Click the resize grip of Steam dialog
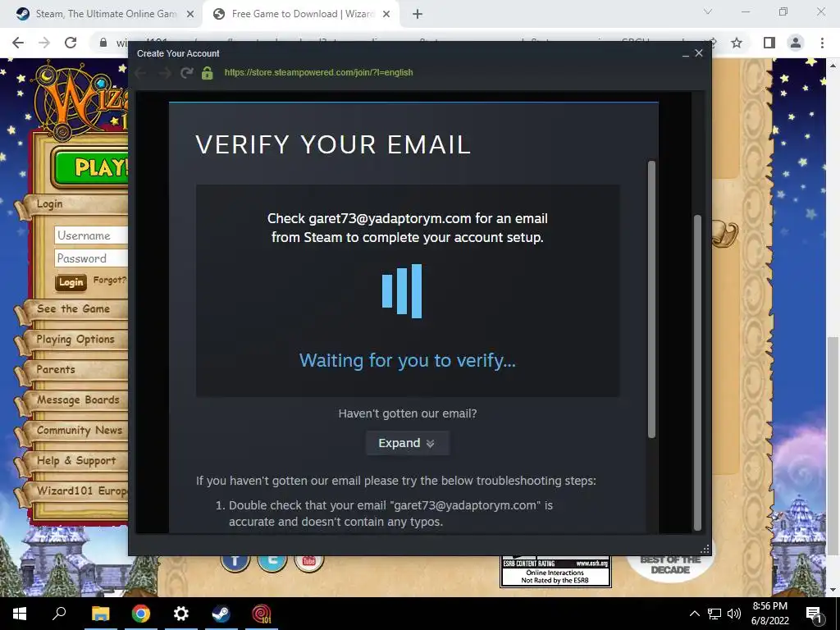This screenshot has height=630, width=840. [705, 549]
